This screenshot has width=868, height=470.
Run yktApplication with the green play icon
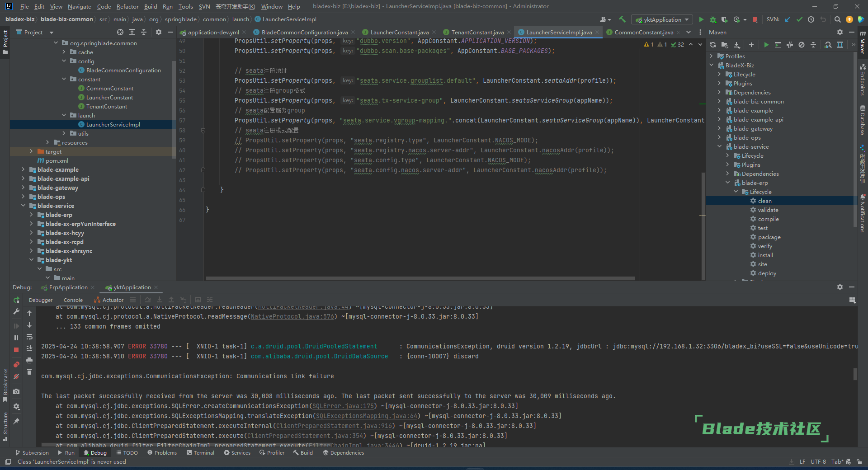click(701, 19)
